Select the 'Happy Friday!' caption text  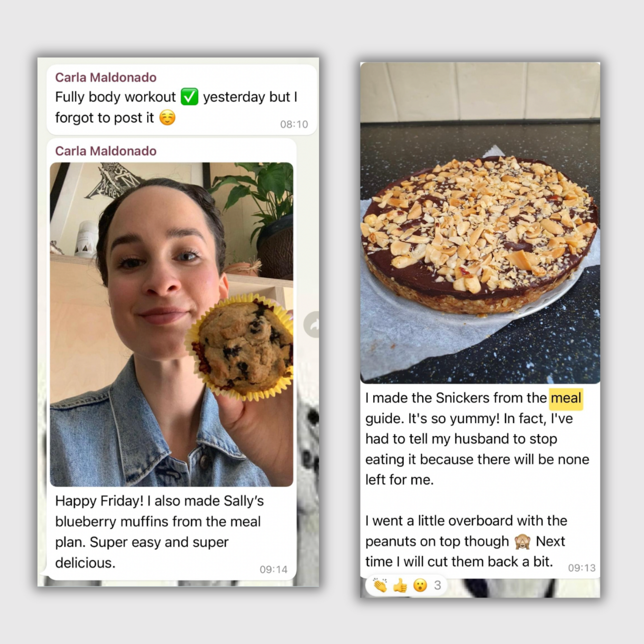pos(159,532)
